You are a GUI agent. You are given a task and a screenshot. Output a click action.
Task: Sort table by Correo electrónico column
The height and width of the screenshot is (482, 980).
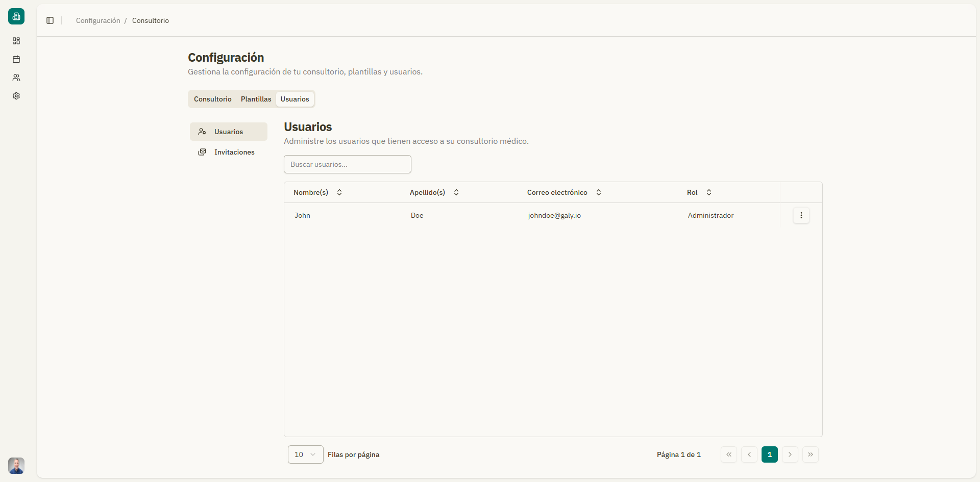(x=564, y=192)
